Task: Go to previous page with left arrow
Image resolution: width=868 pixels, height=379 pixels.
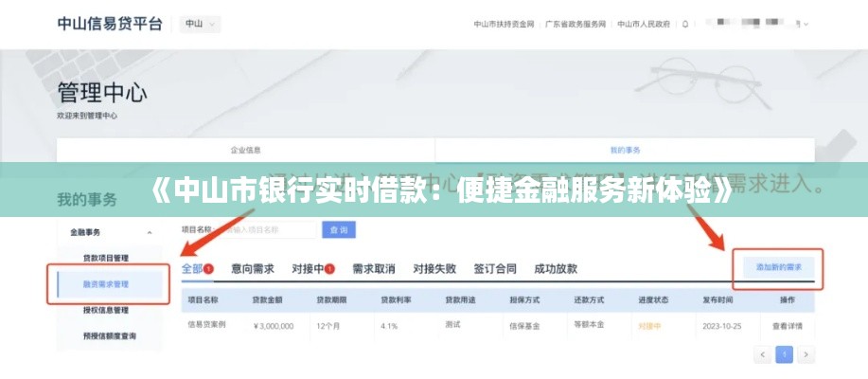Action: click(x=763, y=354)
